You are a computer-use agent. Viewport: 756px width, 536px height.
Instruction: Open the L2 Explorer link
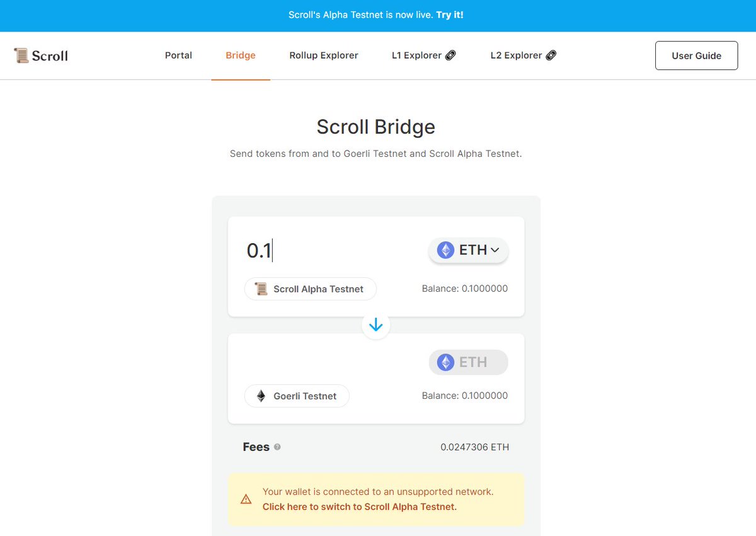pyautogui.click(x=523, y=55)
